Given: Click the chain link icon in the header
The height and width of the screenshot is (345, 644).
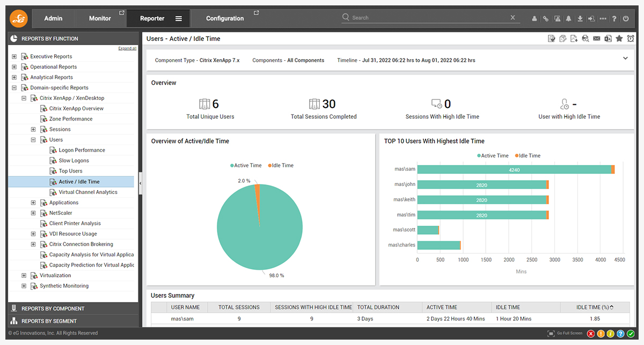Looking at the screenshot, I should 546,19.
